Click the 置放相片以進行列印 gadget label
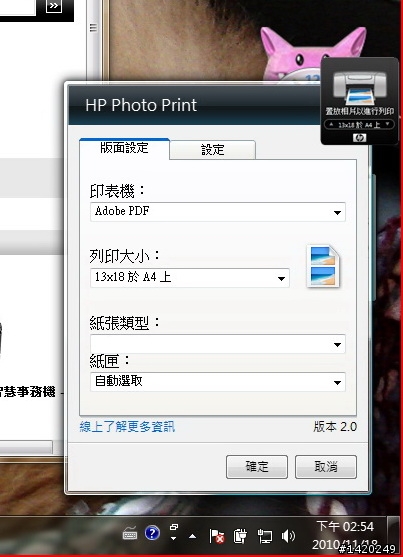This screenshot has height=557, width=403. 360,111
